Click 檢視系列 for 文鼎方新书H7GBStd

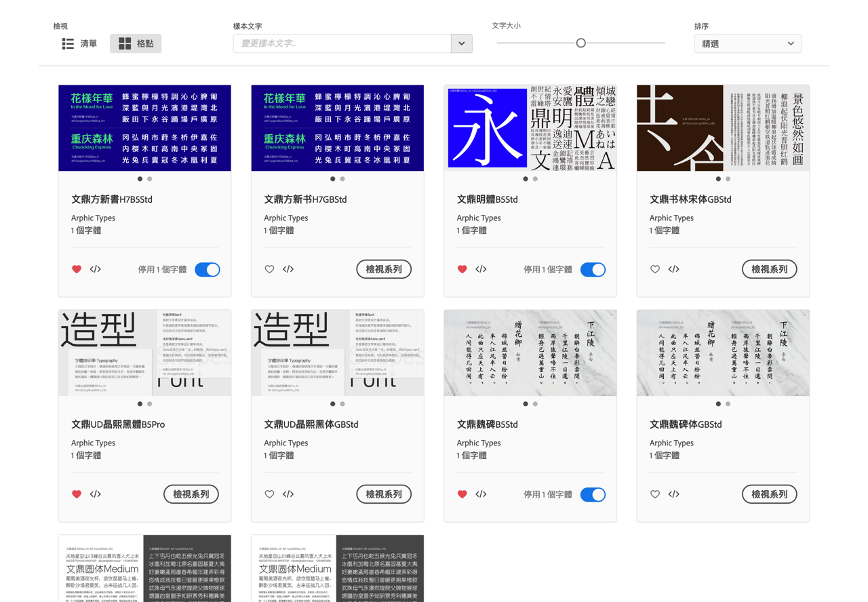(384, 269)
